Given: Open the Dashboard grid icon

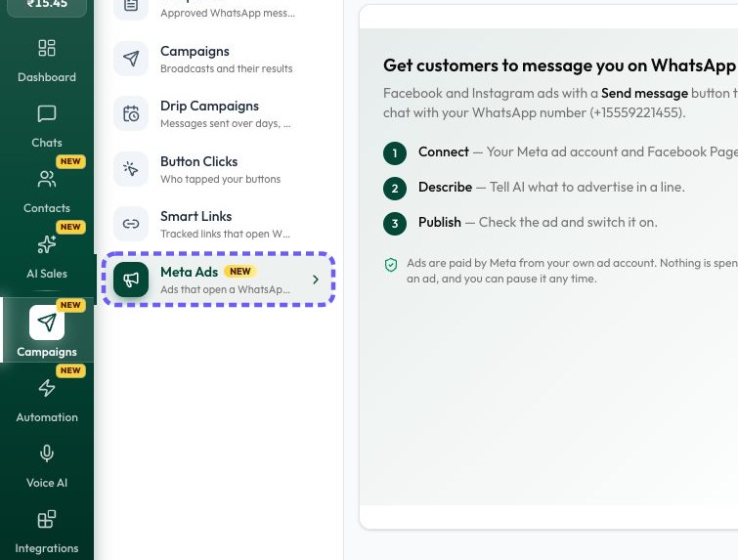Looking at the screenshot, I should [x=47, y=48].
